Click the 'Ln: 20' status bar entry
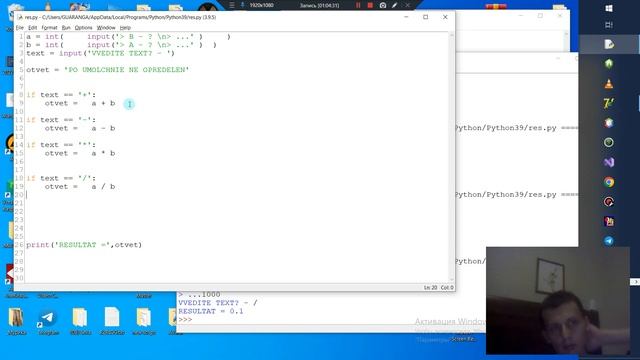This screenshot has height=360, width=640. (x=430, y=288)
